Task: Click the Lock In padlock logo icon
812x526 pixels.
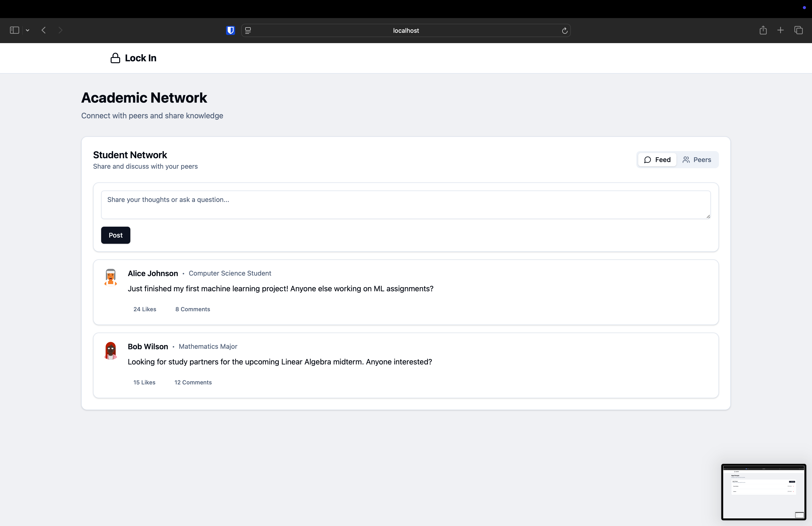Action: click(115, 58)
